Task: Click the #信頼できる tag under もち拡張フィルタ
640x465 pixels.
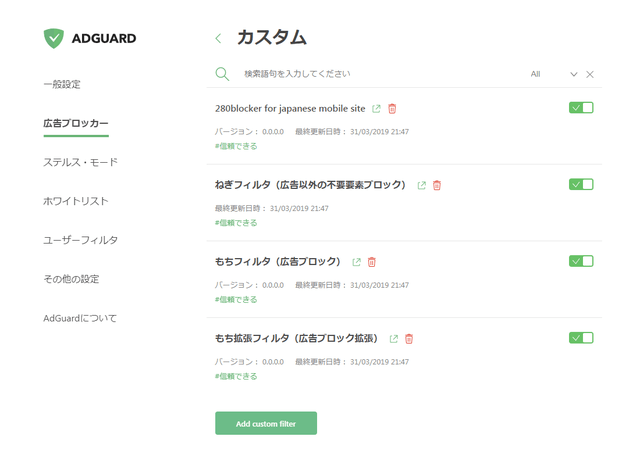Action: (x=236, y=376)
